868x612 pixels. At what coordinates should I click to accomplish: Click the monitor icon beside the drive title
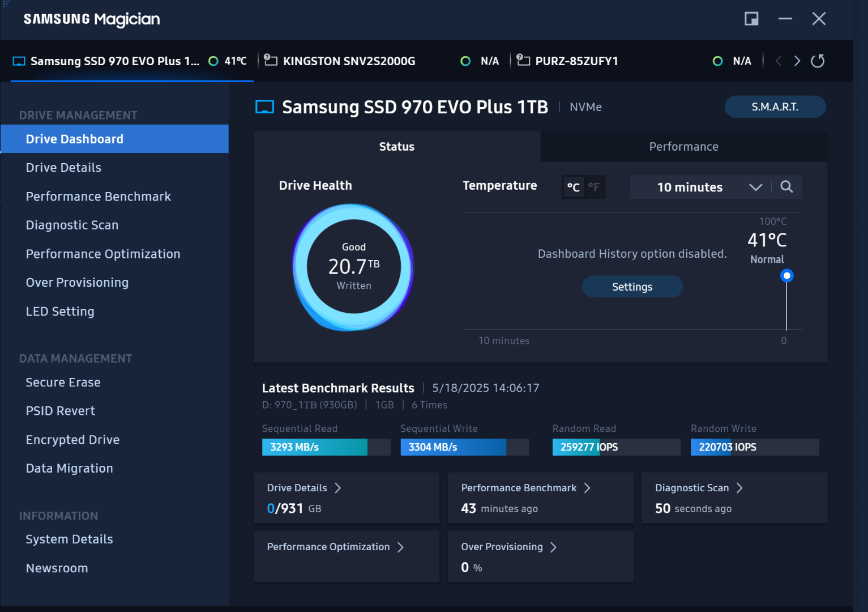click(x=264, y=107)
